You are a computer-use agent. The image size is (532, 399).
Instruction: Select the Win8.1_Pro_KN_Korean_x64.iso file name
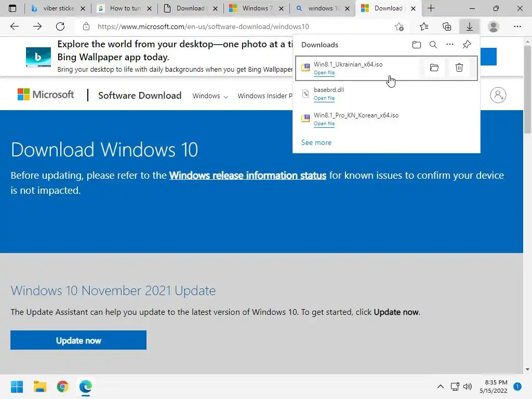356,115
